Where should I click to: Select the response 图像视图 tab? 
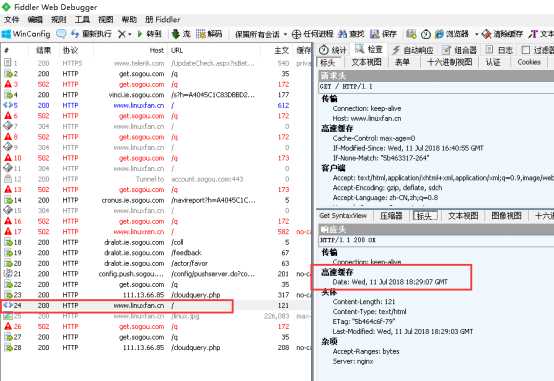506,216
